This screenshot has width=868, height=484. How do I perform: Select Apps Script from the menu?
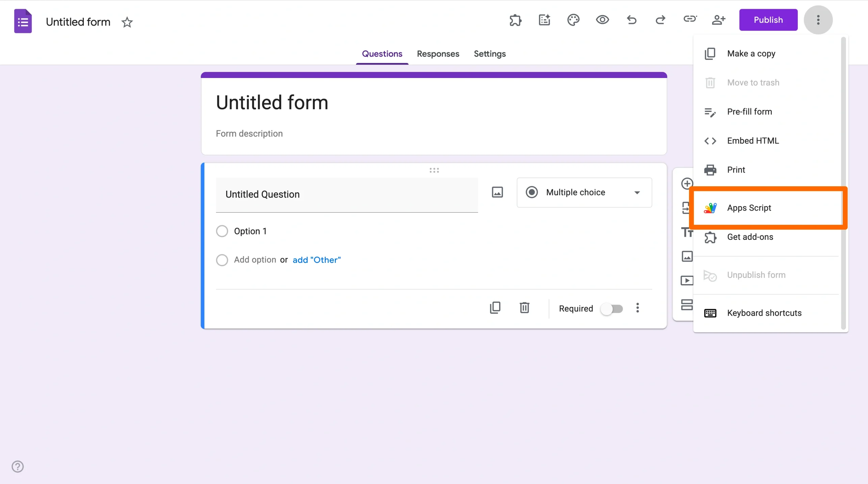point(749,208)
